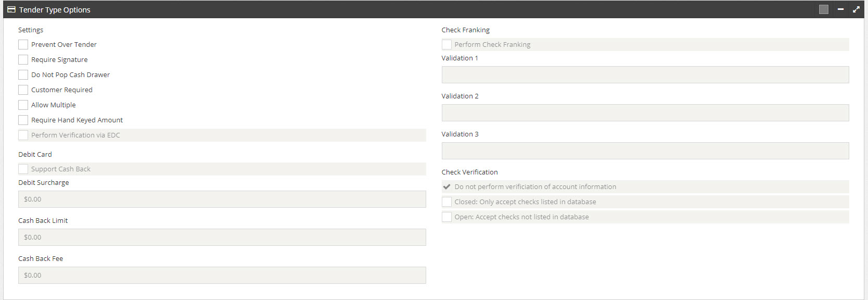Click the Tender Type Options card icon
868x300 pixels.
click(x=11, y=9)
